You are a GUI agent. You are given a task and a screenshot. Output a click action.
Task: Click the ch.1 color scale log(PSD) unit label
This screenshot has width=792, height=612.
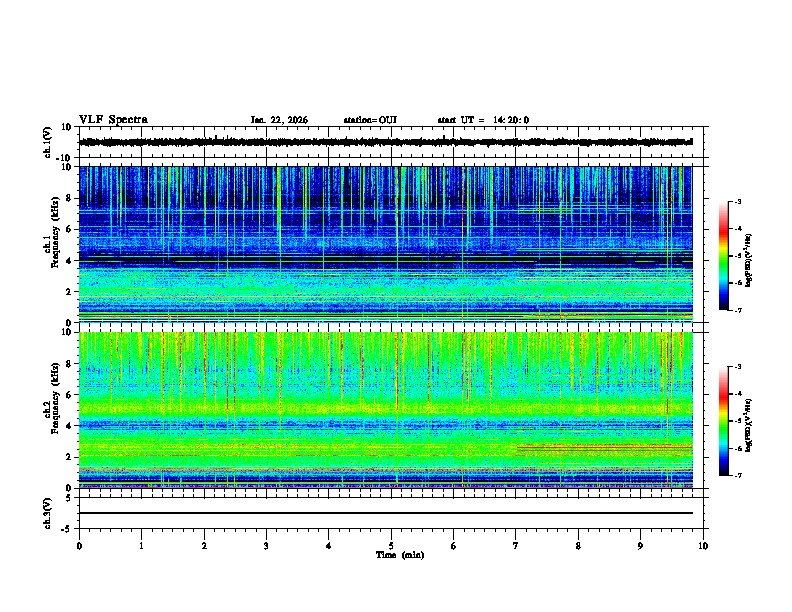point(749,260)
